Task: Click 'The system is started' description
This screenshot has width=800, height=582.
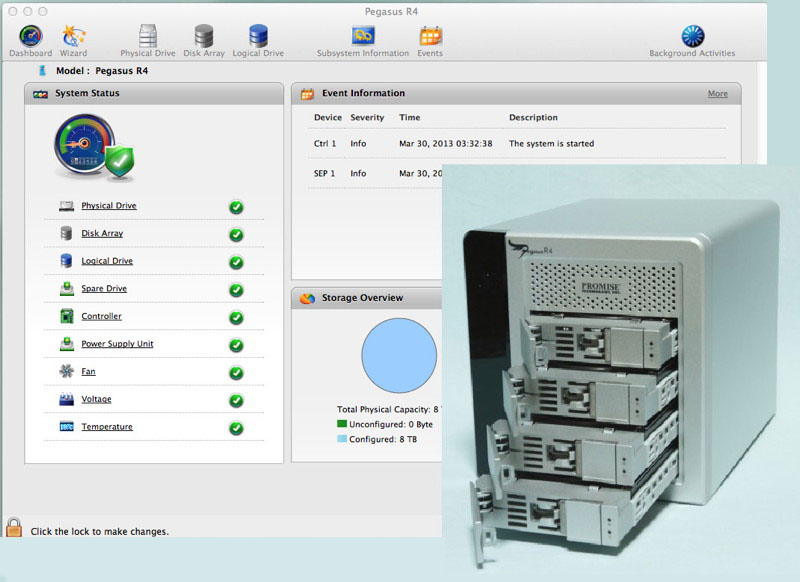Action: [552, 143]
